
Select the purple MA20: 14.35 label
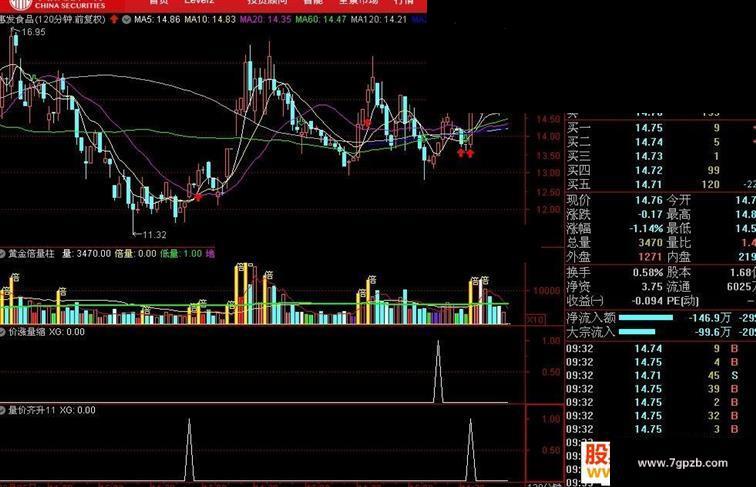(x=266, y=20)
